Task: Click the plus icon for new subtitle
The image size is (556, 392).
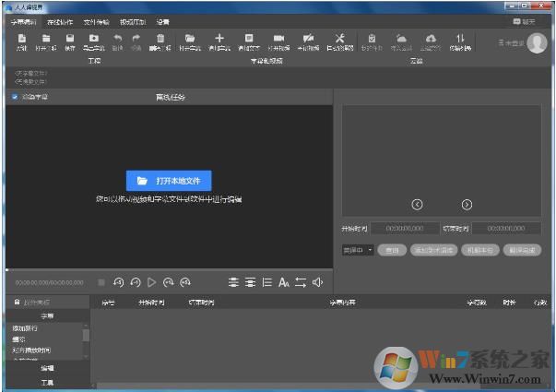Action: [219, 39]
